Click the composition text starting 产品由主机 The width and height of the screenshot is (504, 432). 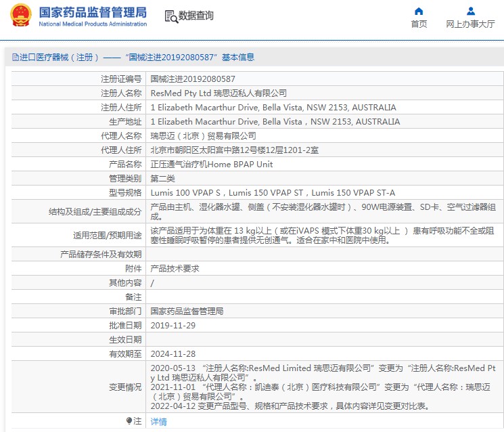coord(323,212)
